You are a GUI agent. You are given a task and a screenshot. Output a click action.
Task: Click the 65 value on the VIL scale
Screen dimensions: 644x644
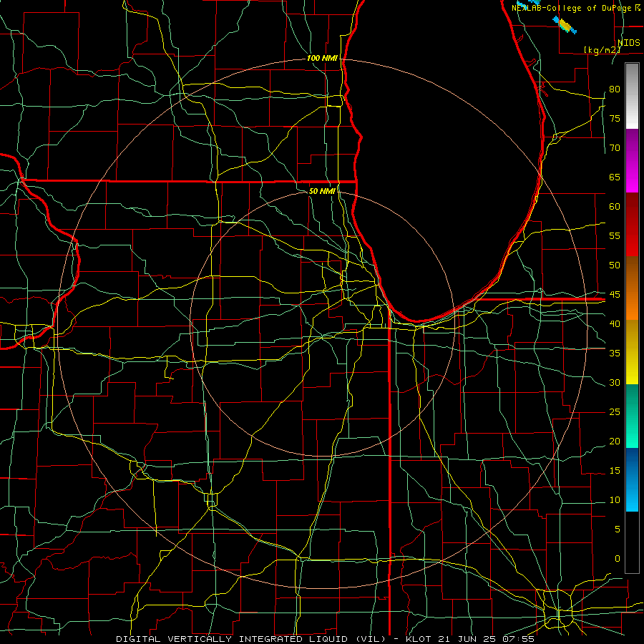pos(615,177)
